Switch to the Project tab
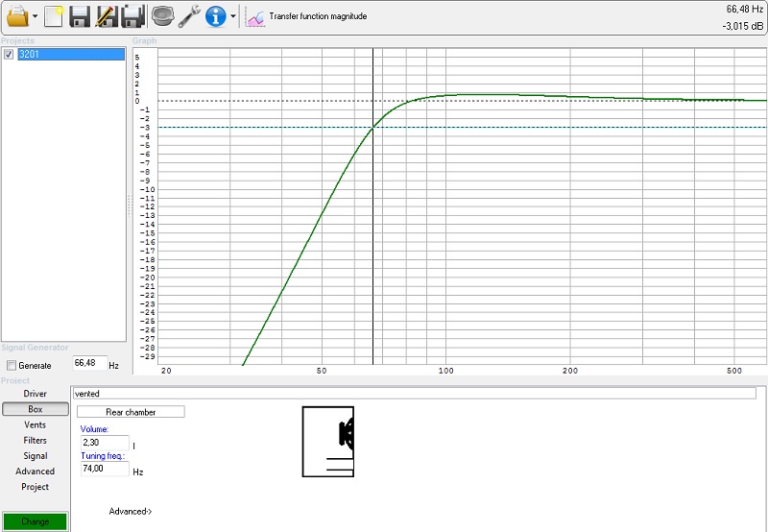 pyautogui.click(x=35, y=487)
